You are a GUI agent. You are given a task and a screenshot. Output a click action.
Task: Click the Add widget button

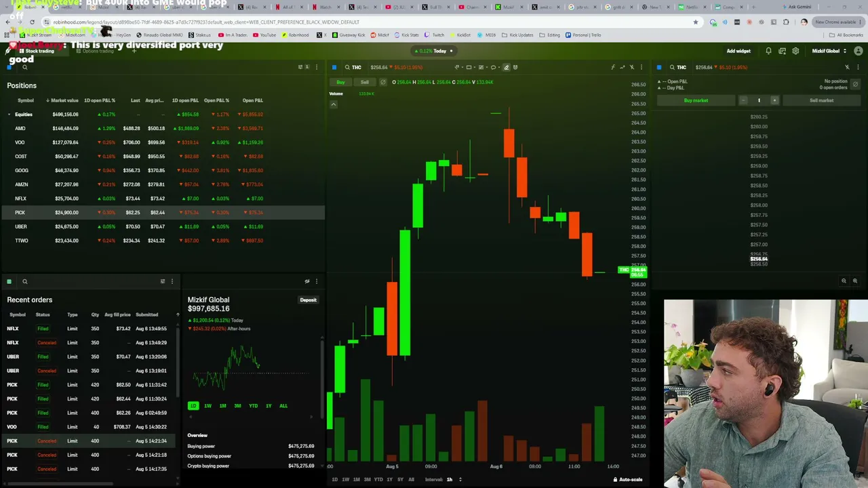click(738, 51)
